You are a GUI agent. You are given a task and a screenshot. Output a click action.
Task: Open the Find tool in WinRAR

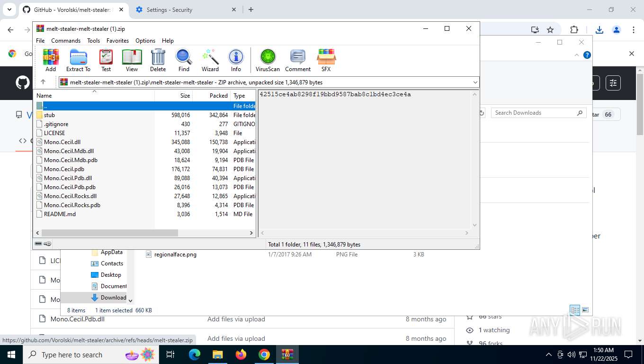[x=184, y=60]
